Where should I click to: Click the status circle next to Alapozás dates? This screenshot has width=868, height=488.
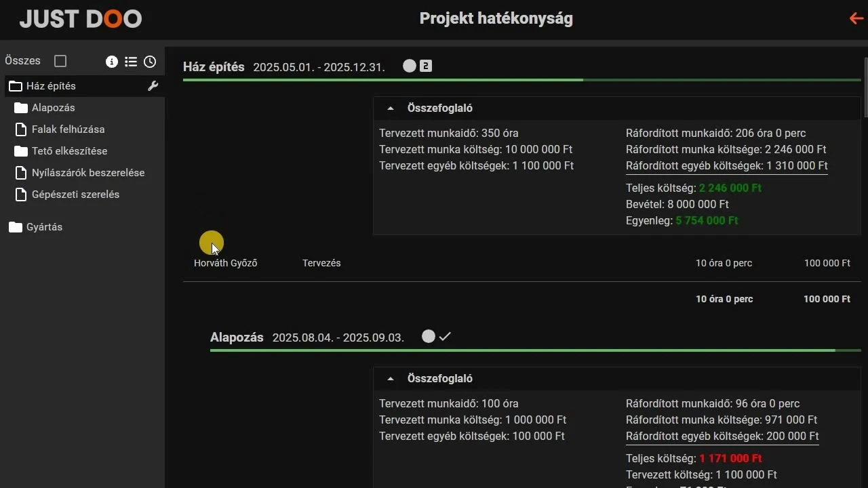pyautogui.click(x=428, y=336)
